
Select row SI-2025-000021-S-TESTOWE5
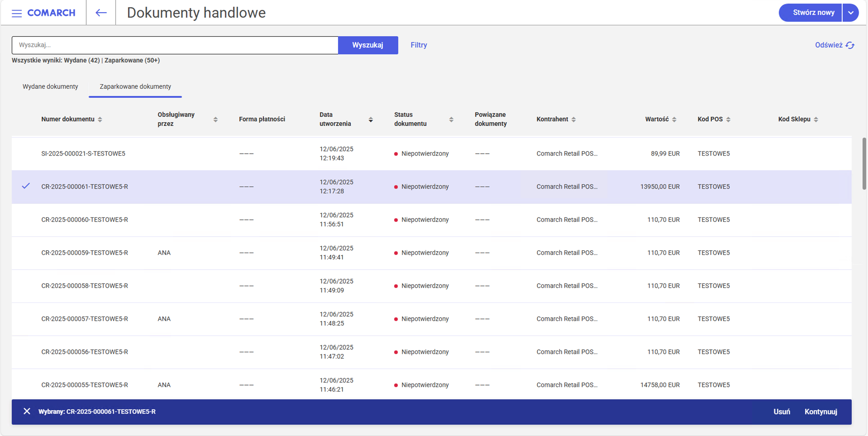[432, 154]
